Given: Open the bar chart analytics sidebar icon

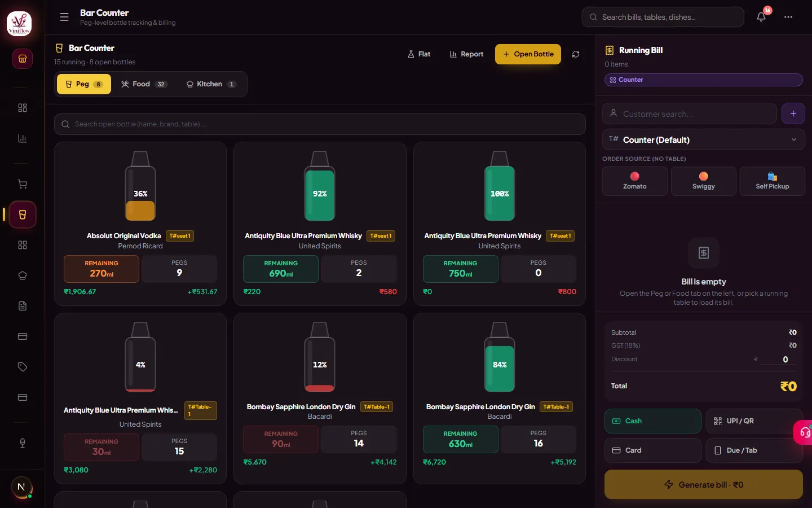Looking at the screenshot, I should 23,138.
